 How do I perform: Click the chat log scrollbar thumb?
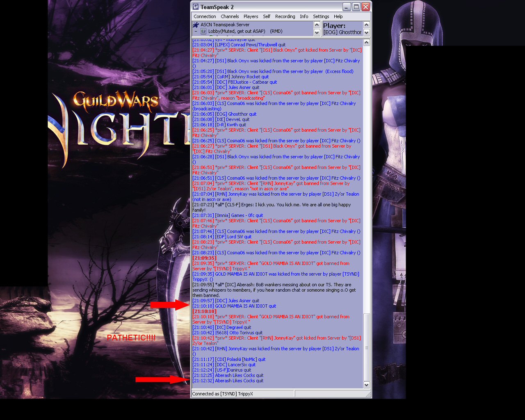[x=367, y=347]
